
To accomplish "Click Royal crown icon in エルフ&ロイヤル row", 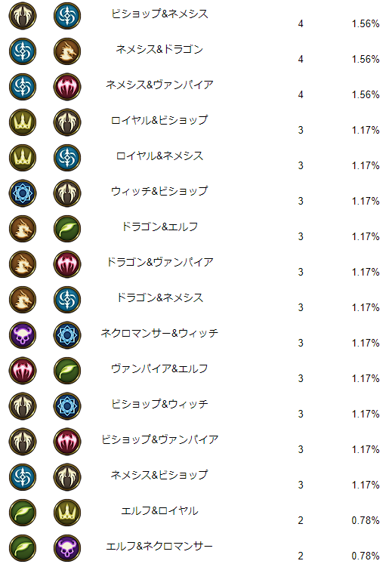I will tap(67, 512).
